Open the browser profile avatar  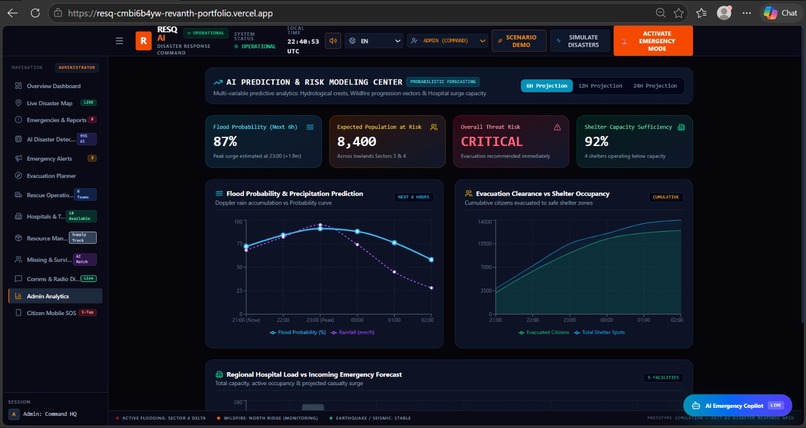[724, 13]
